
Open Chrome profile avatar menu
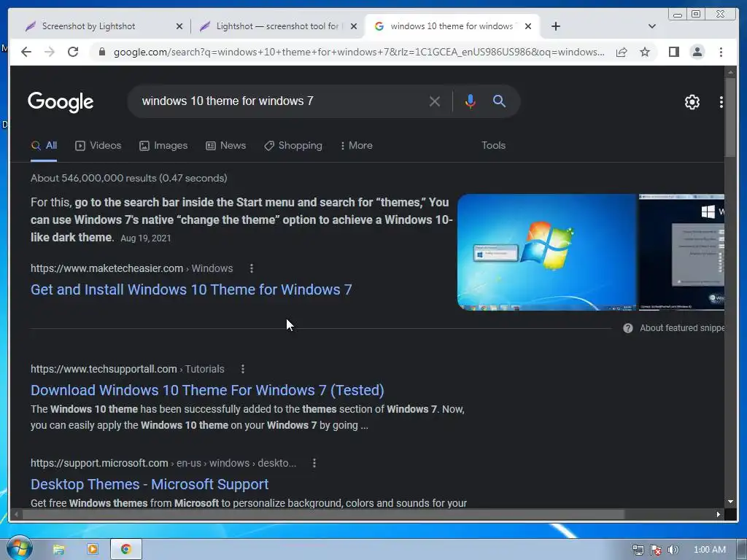tap(697, 52)
